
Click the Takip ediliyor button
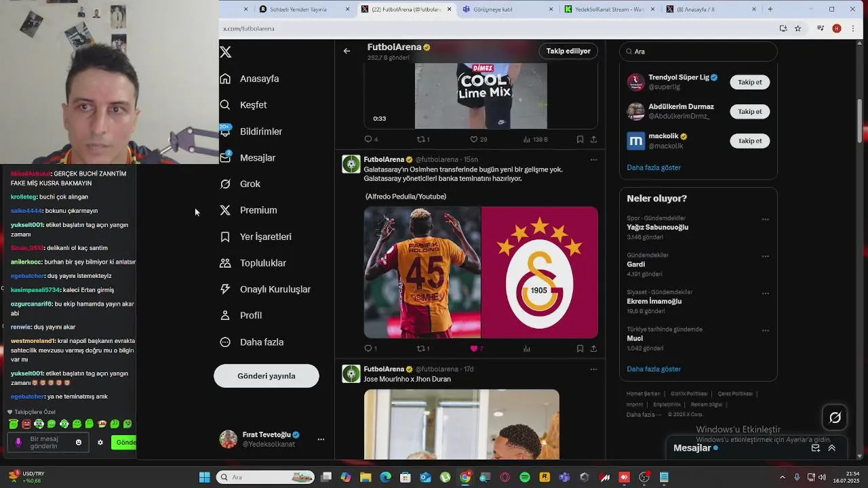point(568,51)
